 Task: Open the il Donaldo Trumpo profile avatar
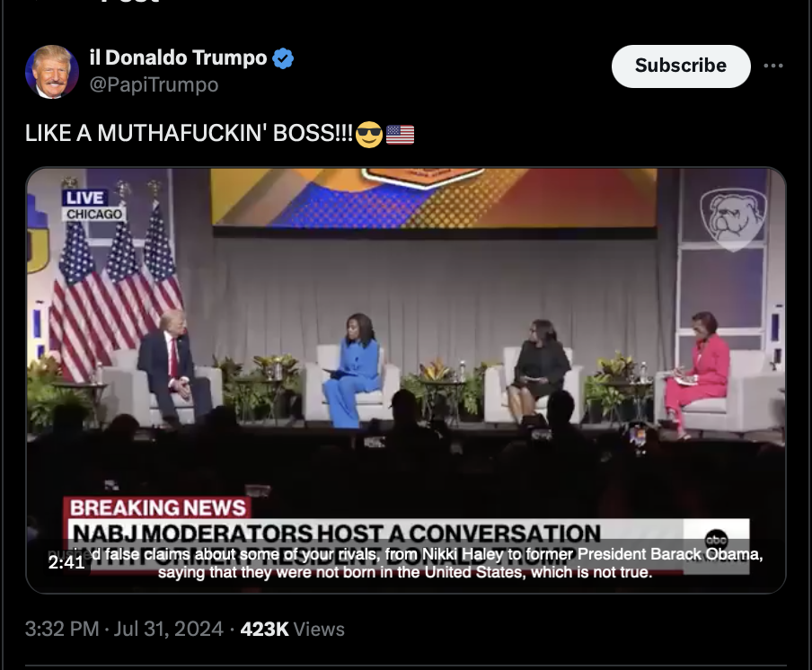click(x=52, y=72)
